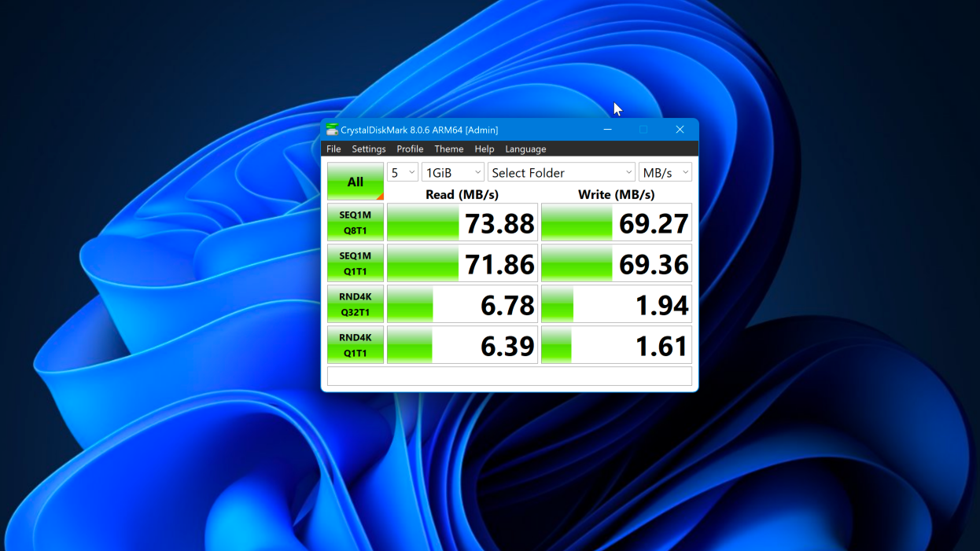980x551 pixels.
Task: Open the Settings menu
Action: pyautogui.click(x=369, y=149)
